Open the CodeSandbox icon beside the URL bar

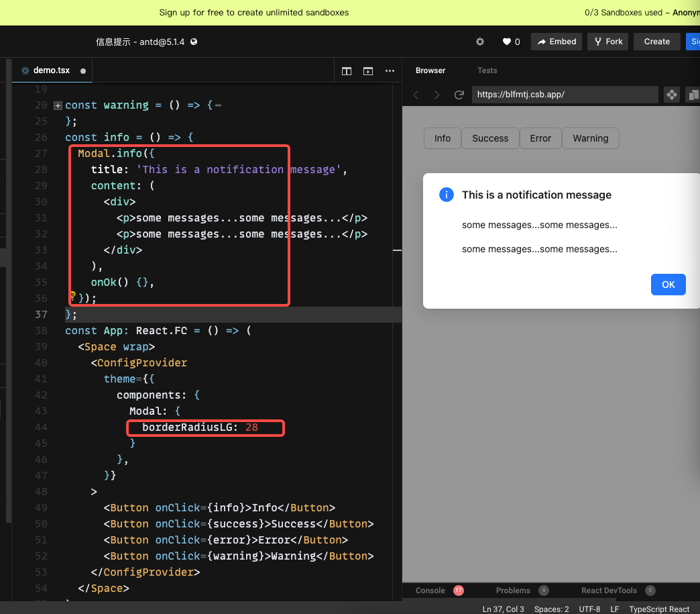[671, 95]
